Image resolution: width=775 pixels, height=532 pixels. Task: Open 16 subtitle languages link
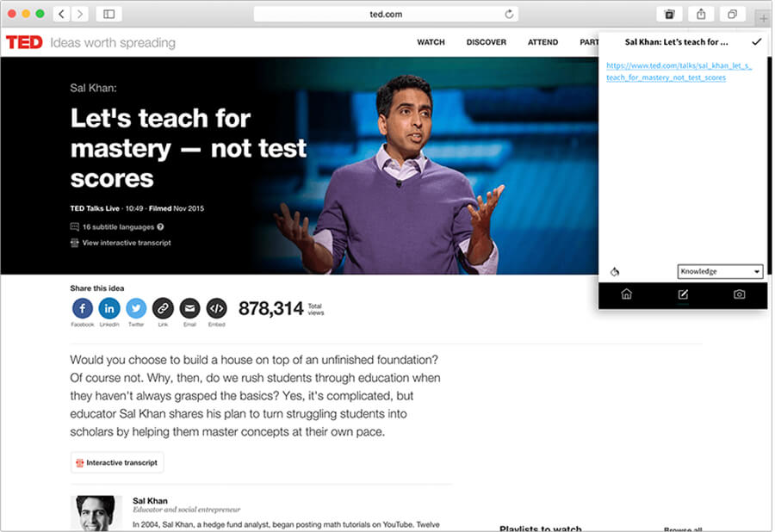click(118, 226)
